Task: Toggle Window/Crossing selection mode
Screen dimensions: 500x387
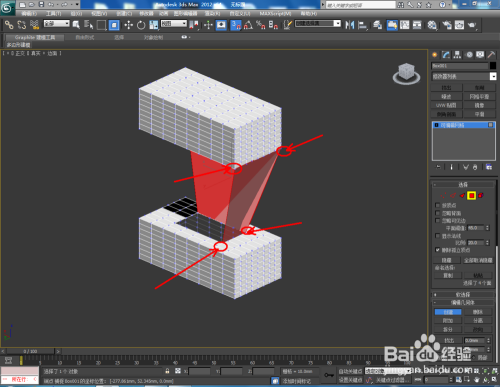Action: tap(114, 25)
